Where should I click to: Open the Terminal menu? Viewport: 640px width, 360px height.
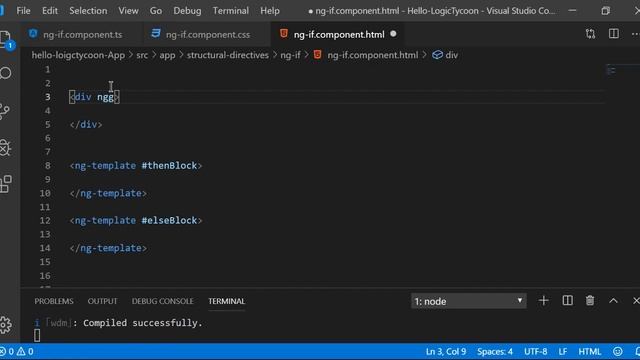click(x=231, y=11)
